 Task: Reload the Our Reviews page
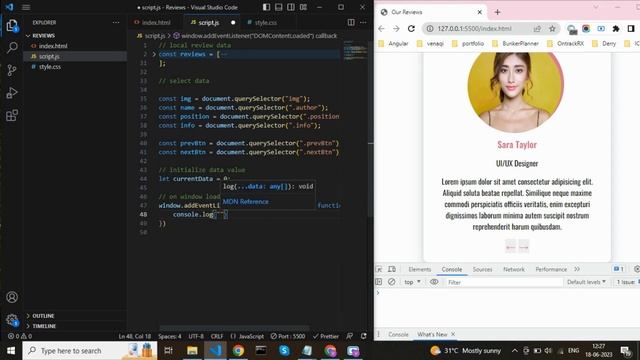tap(411, 29)
